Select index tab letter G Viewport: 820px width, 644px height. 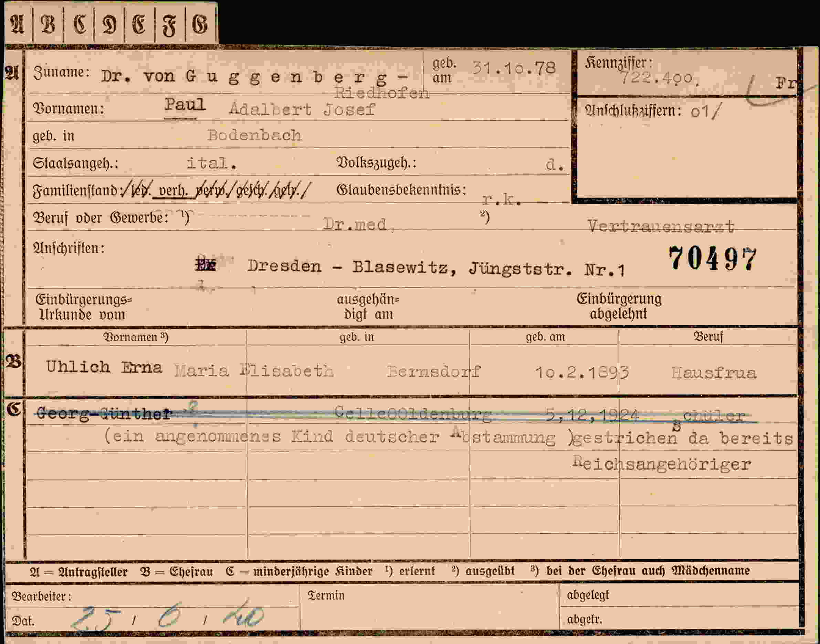pyautogui.click(x=200, y=24)
